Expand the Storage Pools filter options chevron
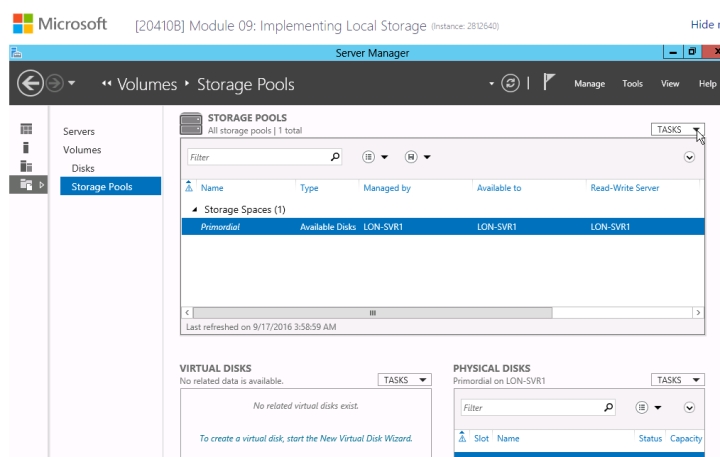This screenshot has width=720, height=457. (689, 157)
